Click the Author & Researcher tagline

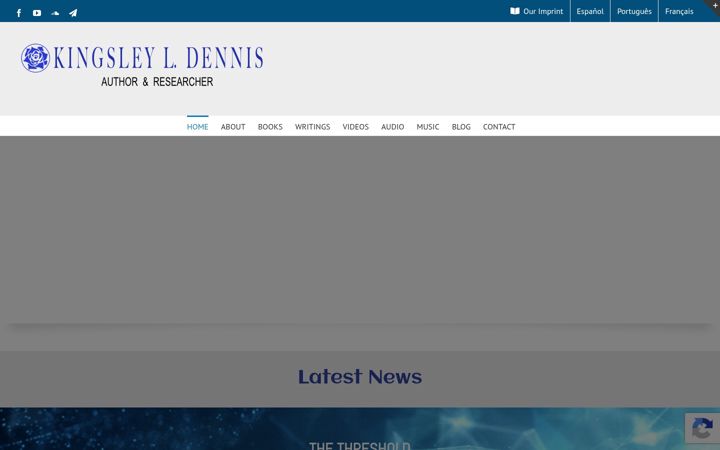pos(157,82)
